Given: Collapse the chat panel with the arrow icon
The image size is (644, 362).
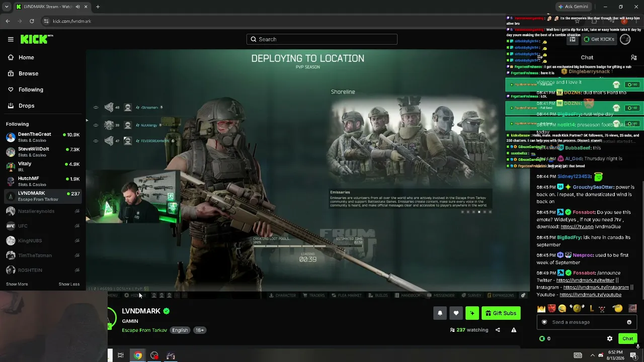Looking at the screenshot, I should point(540,57).
